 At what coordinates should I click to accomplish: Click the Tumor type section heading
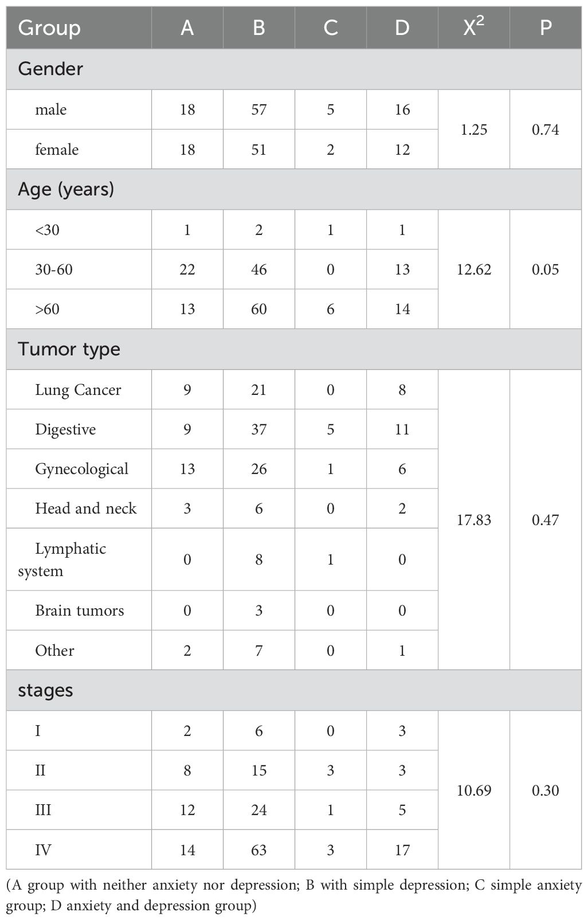pos(69,349)
